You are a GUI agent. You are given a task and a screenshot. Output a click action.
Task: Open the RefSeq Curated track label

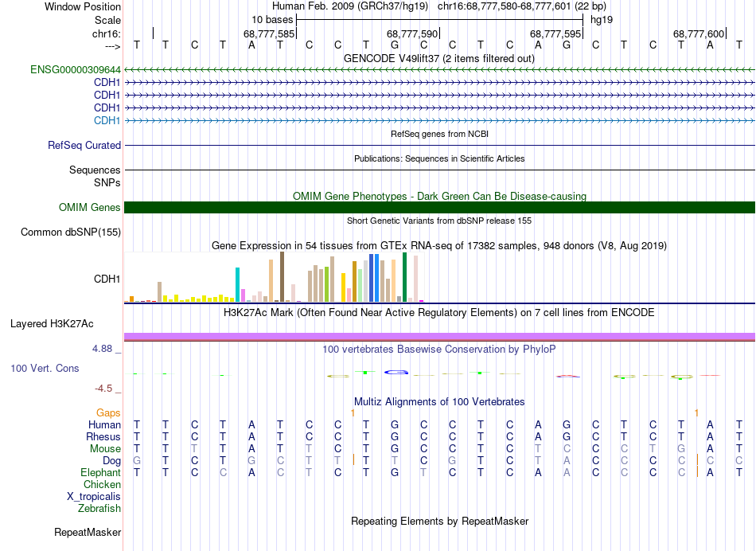tap(84, 146)
